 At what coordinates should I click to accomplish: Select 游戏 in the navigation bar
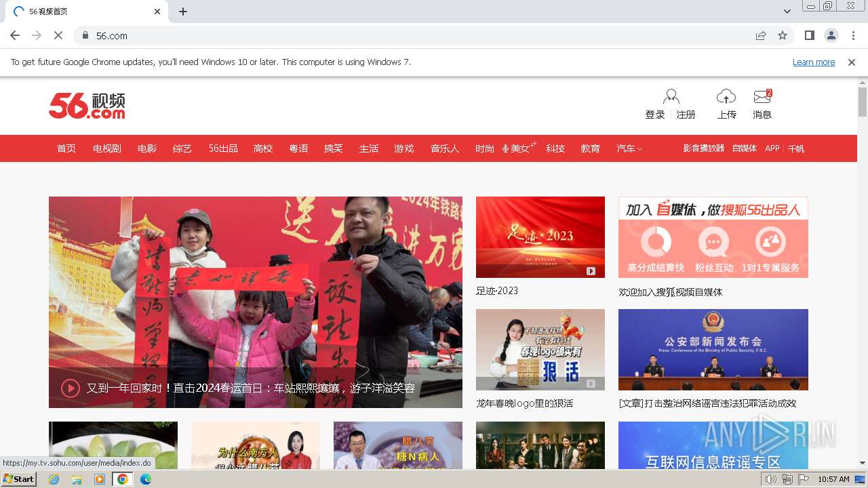click(404, 148)
